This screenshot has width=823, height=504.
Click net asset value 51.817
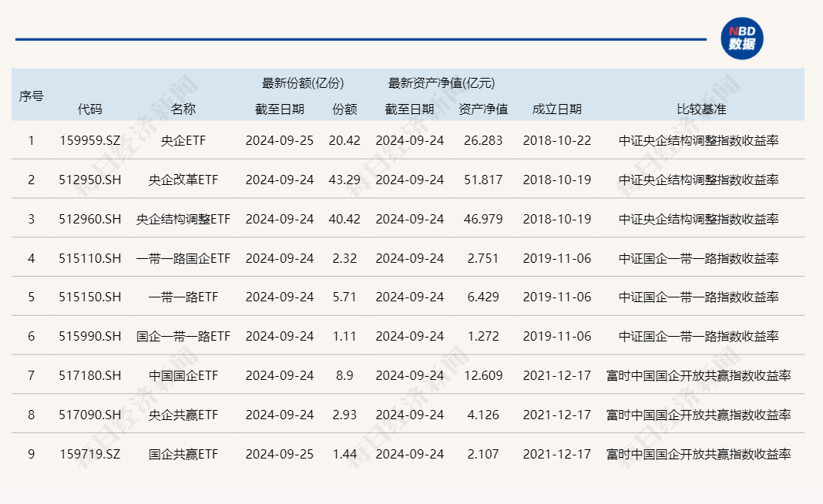click(x=483, y=180)
